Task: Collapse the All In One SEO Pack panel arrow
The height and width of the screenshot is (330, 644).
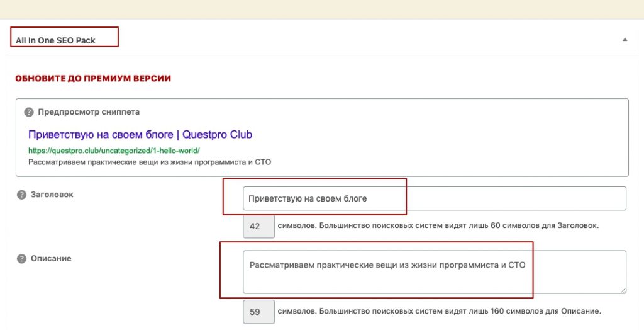Action: (x=625, y=40)
